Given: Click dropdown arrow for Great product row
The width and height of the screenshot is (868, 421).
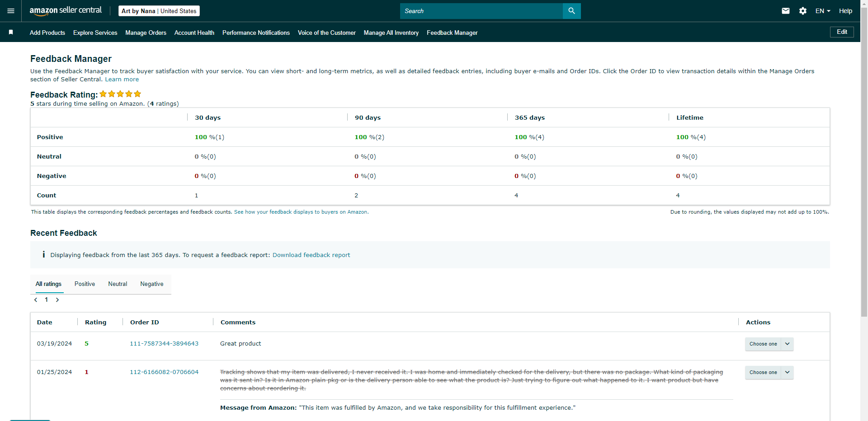Looking at the screenshot, I should click(x=788, y=344).
